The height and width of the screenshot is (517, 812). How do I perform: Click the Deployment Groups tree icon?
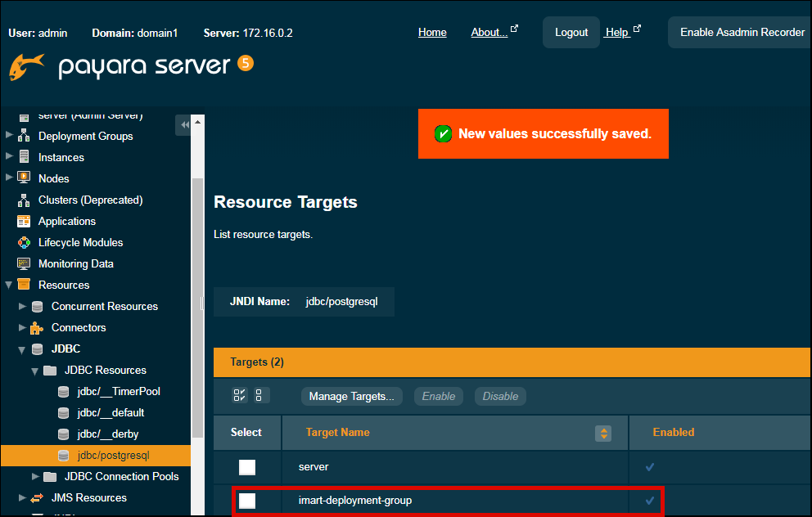coord(24,136)
